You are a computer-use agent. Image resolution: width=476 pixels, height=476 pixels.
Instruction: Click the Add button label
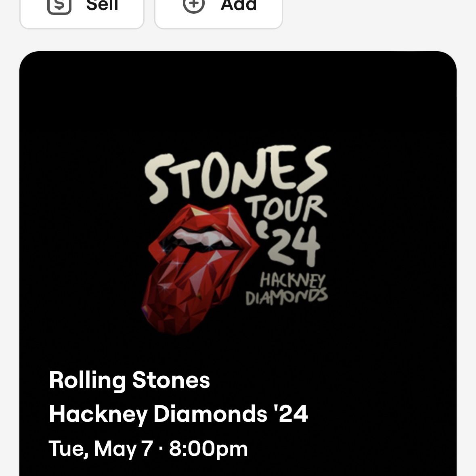click(x=239, y=5)
